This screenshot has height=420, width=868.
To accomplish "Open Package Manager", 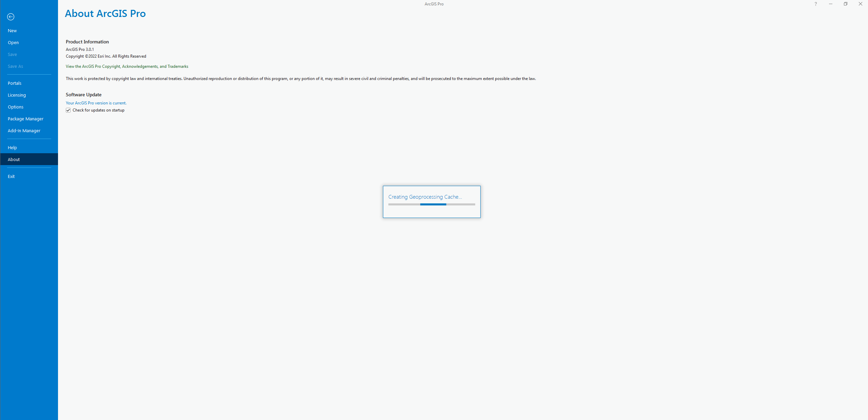I will click(x=29, y=119).
